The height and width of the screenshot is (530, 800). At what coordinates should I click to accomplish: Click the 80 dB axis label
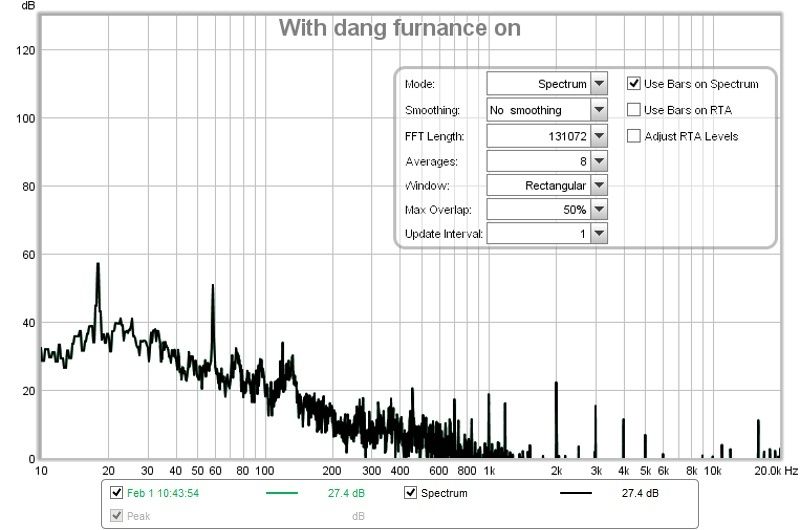(29, 187)
